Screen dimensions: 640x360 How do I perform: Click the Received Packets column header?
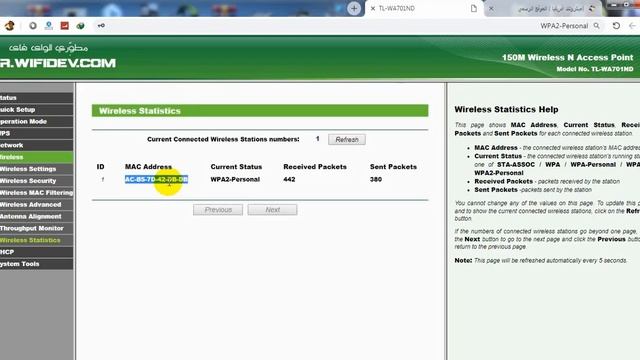[315, 167]
